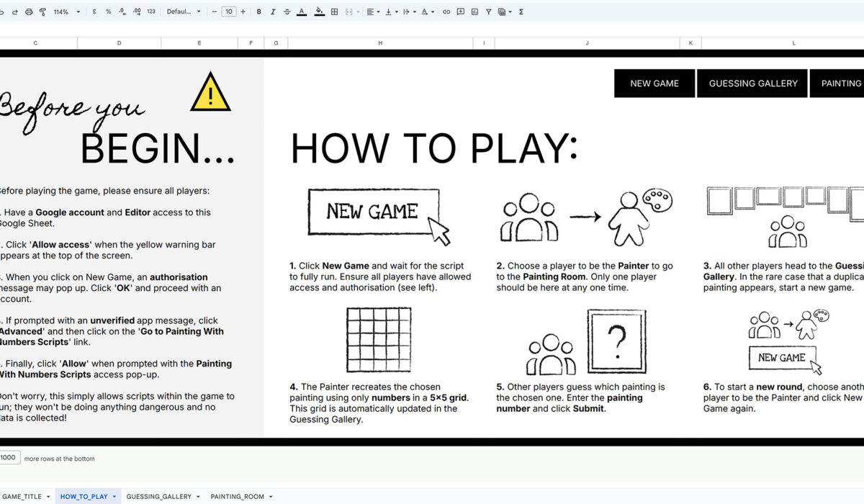The image size is (864, 504).
Task: Open the horizontal align dropdown
Action: tap(372, 12)
